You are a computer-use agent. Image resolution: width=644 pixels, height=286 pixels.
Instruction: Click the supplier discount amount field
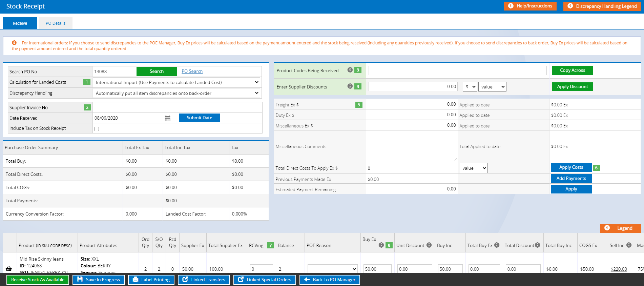(413, 86)
